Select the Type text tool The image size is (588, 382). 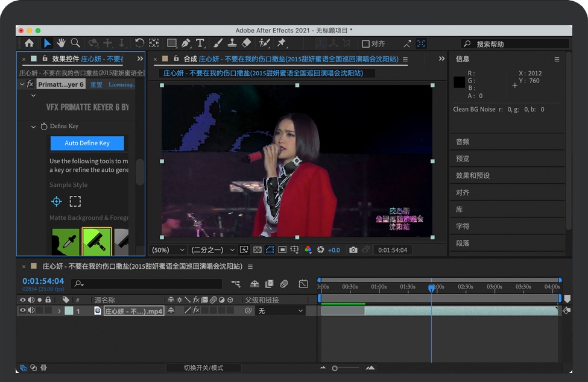[x=200, y=43]
